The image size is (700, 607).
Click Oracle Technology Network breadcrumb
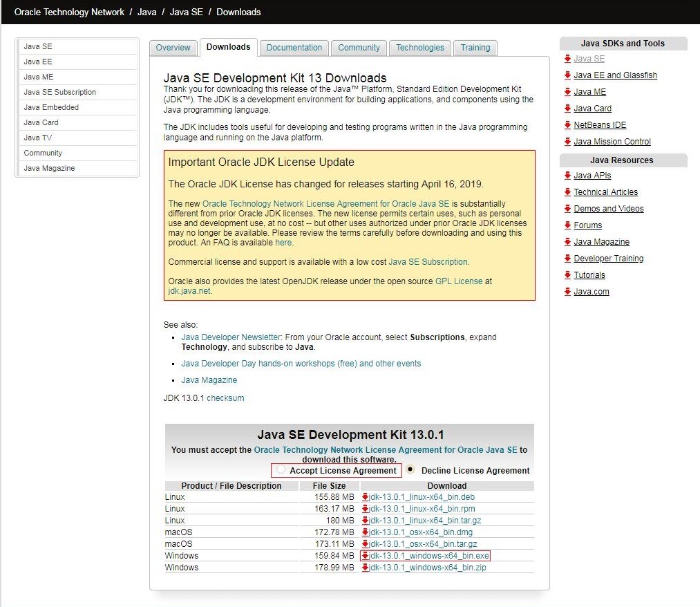tap(69, 12)
